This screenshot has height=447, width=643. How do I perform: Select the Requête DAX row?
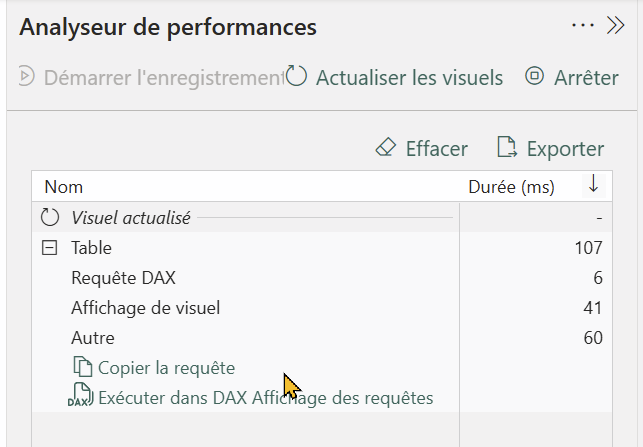point(322,278)
